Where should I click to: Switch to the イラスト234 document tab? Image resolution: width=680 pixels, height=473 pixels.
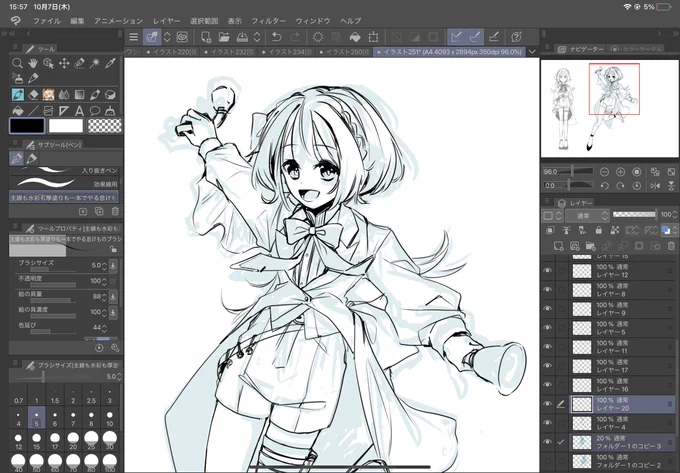[x=287, y=52]
